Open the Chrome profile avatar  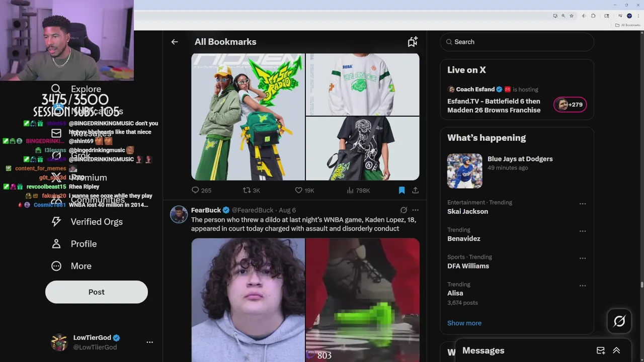click(629, 16)
